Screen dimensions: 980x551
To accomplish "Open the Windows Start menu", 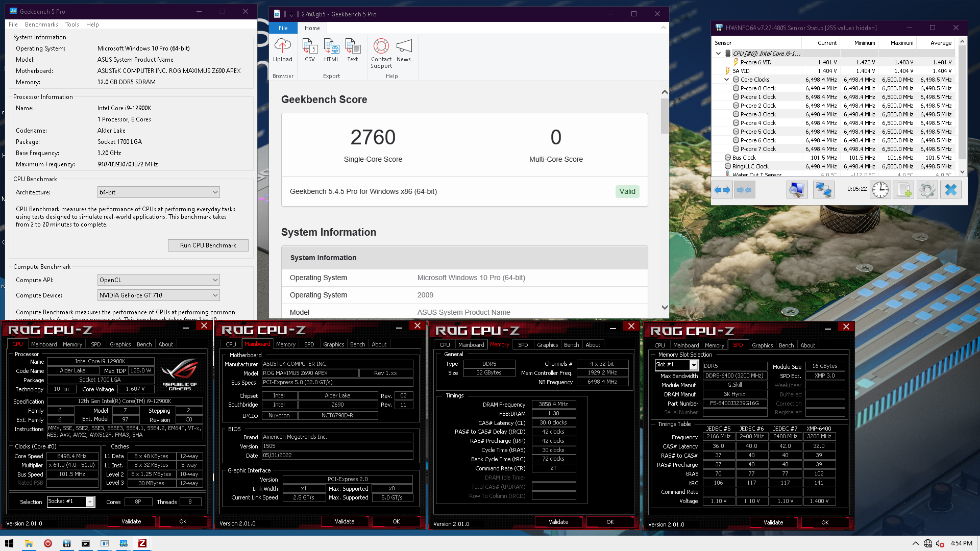I will click(x=9, y=543).
